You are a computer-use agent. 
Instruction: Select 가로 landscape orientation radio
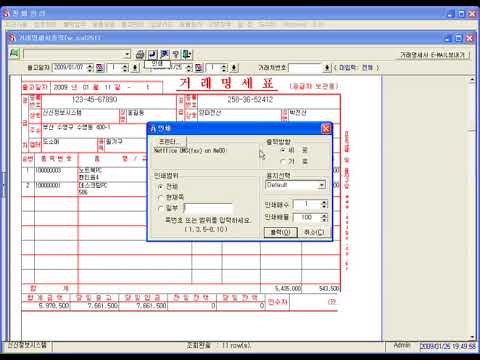283,162
